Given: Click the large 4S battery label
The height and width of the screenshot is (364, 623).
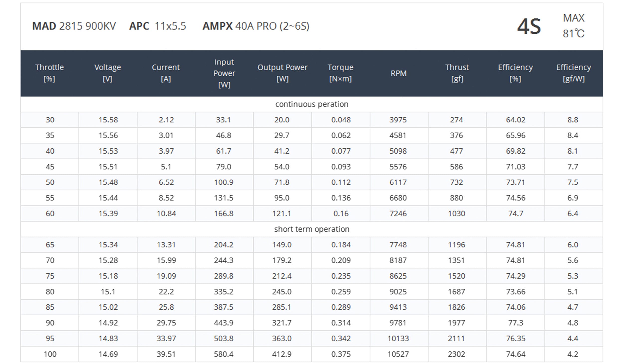Looking at the screenshot, I should point(529,27).
